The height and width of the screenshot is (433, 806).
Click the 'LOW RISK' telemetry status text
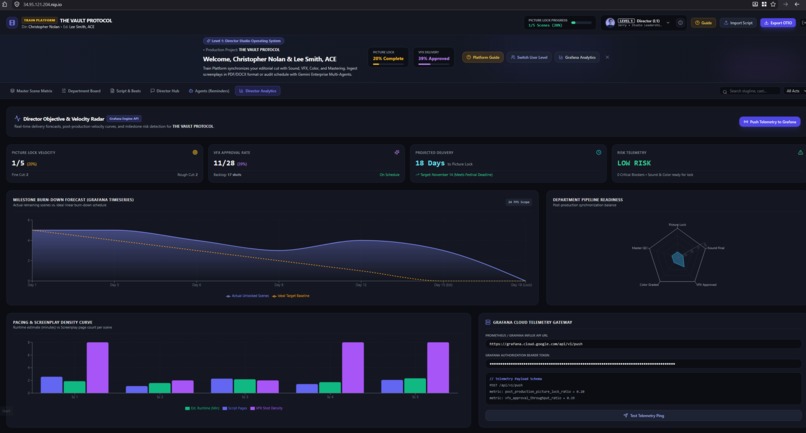click(x=634, y=163)
